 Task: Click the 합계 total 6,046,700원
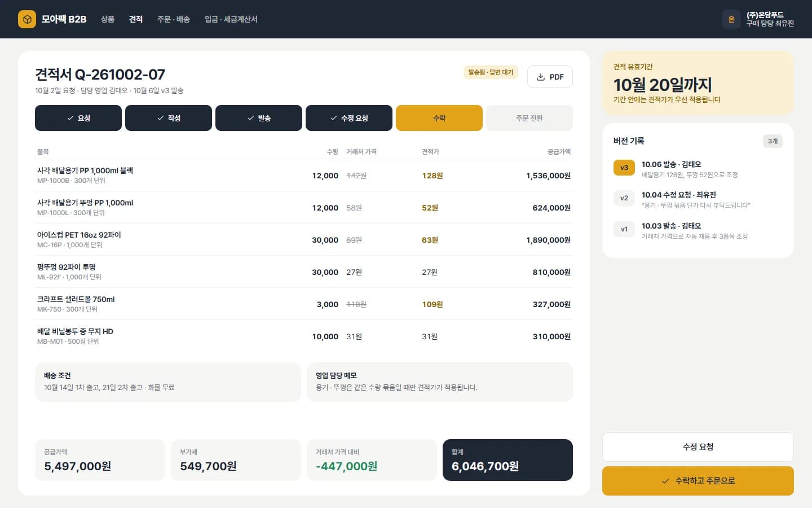[485, 466]
